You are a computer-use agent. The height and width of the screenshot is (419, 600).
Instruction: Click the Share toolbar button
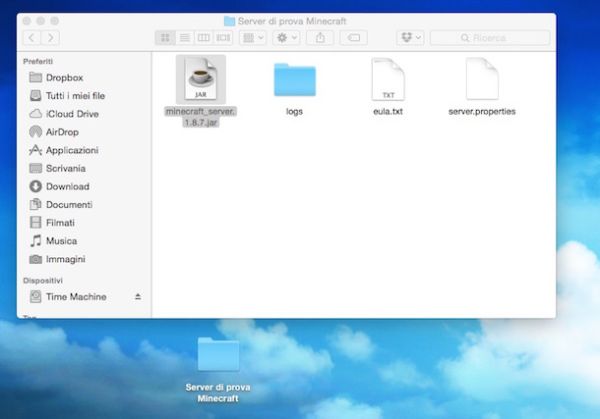click(320, 37)
